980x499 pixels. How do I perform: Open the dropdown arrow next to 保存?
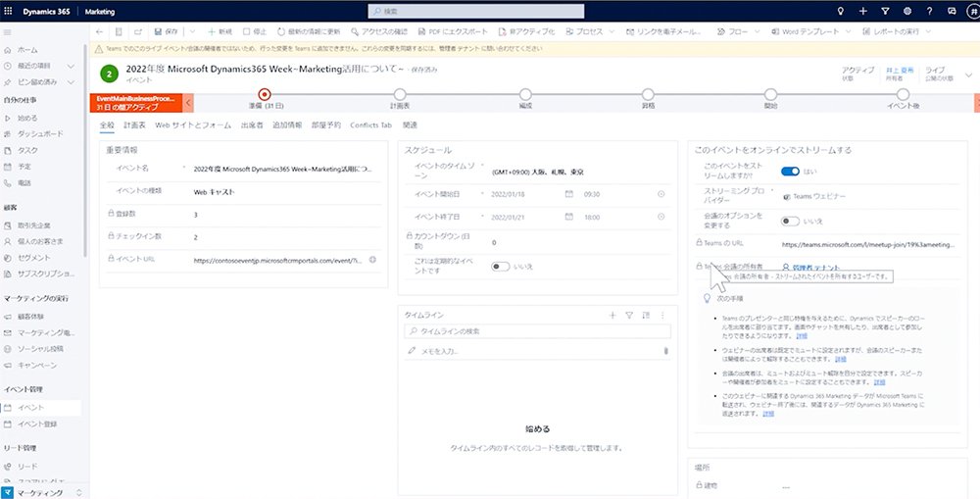click(x=192, y=31)
